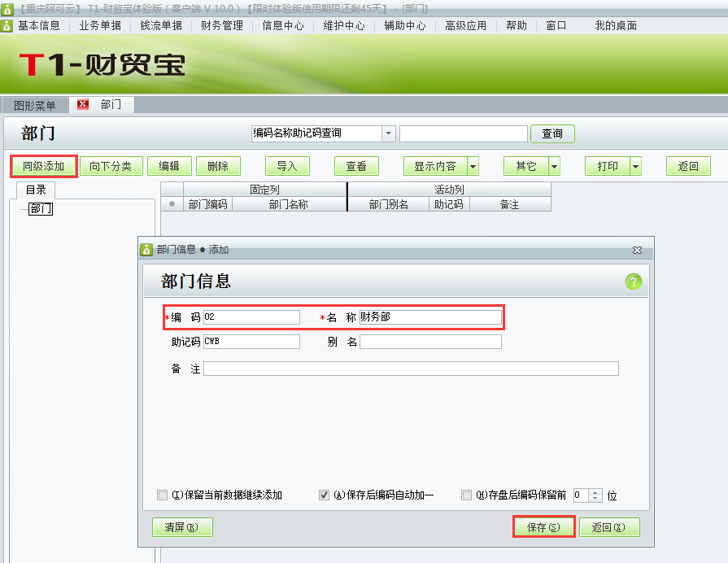The height and width of the screenshot is (563, 728).
Task: Increase the retained digits spinner value
Action: click(595, 491)
